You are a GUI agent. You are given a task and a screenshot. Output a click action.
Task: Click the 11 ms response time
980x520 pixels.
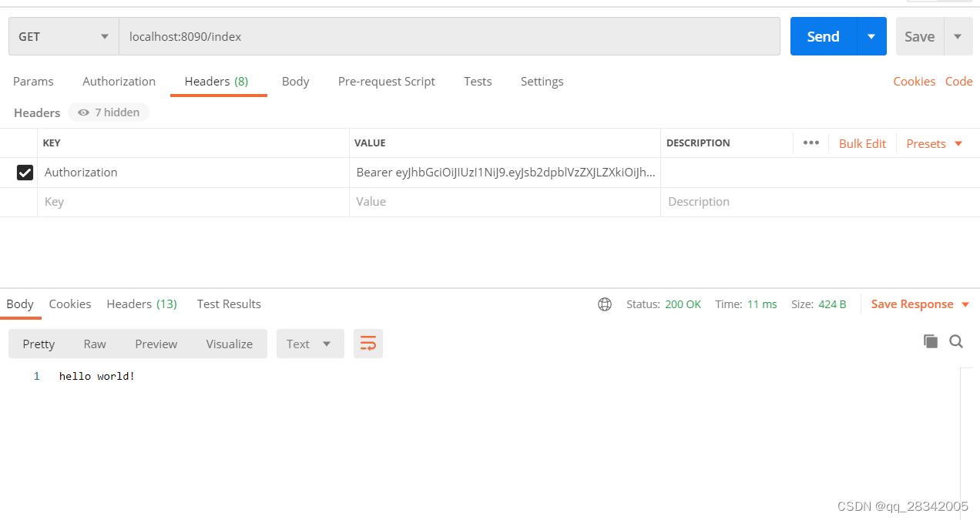(x=762, y=304)
